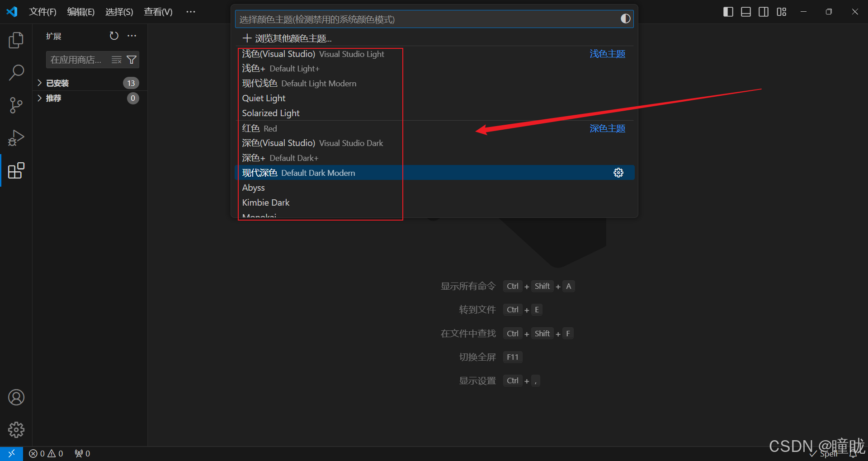Customize layout icon in title bar
This screenshot has width=868, height=461.
coord(782,12)
